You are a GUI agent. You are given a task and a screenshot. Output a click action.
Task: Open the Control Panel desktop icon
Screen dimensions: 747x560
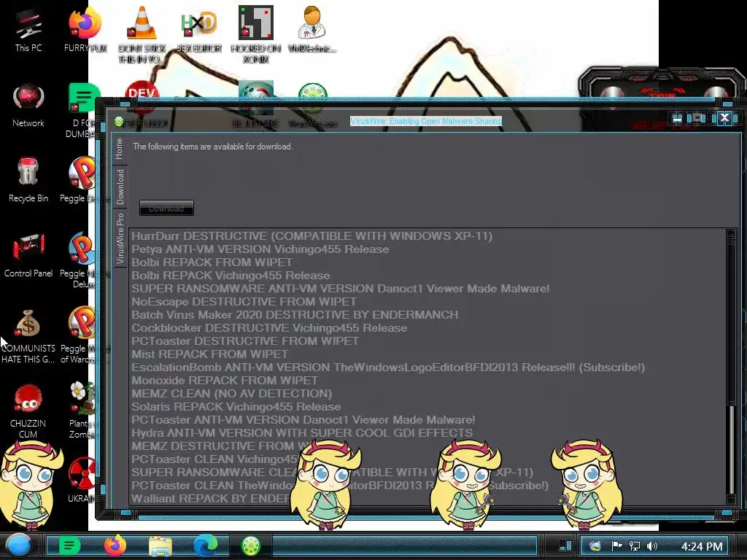pyautogui.click(x=28, y=255)
